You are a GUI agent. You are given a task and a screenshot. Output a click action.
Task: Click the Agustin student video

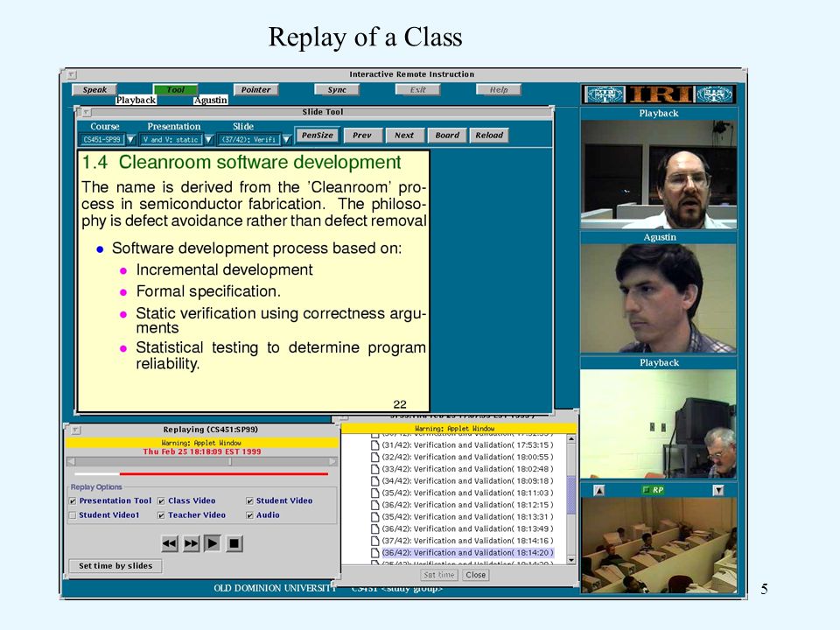658,298
